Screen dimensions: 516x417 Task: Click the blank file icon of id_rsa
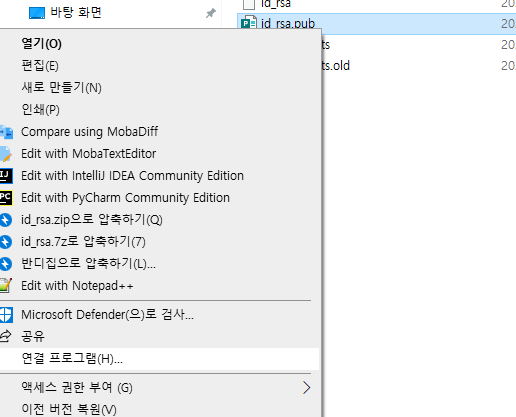(249, 4)
